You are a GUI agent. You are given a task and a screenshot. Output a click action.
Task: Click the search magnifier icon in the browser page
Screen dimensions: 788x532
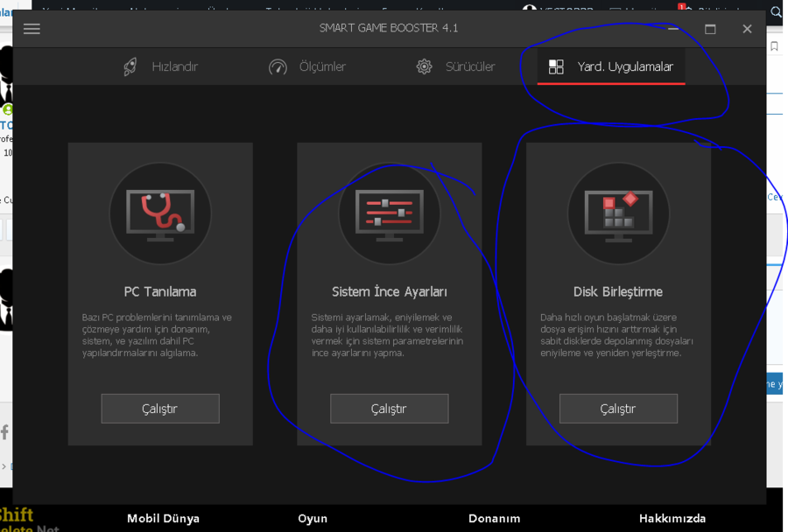pos(777,12)
